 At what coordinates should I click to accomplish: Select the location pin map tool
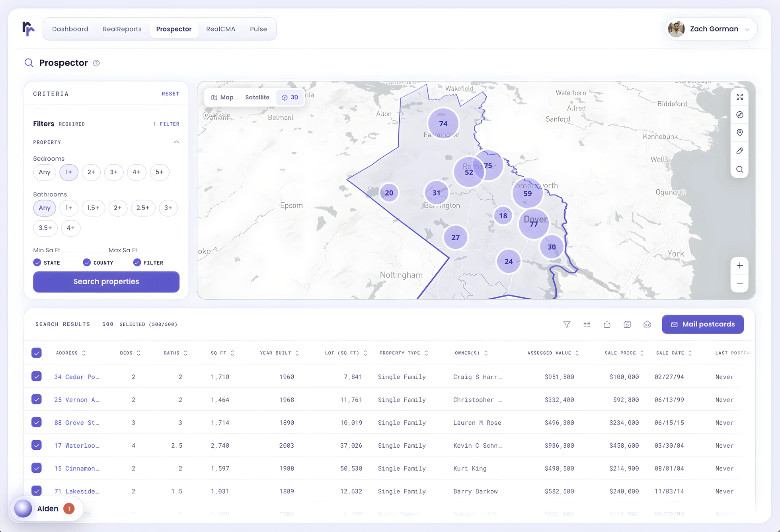coord(739,133)
